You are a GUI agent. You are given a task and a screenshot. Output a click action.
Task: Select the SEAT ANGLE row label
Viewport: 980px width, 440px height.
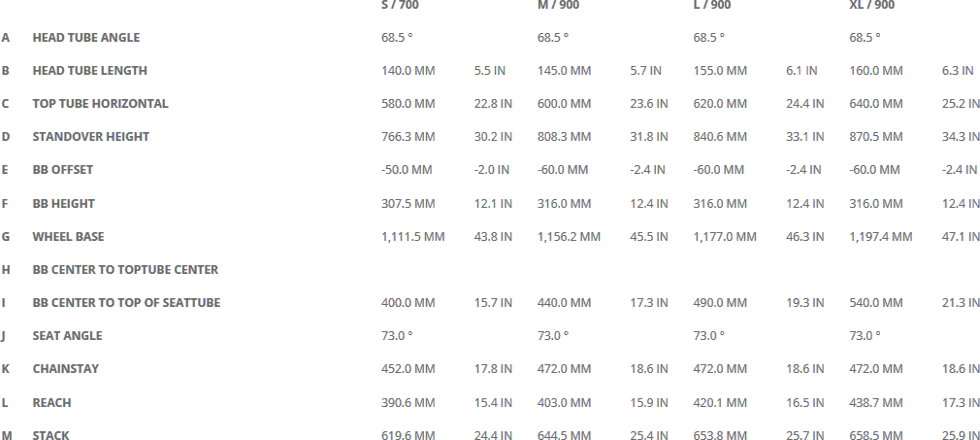(x=67, y=336)
